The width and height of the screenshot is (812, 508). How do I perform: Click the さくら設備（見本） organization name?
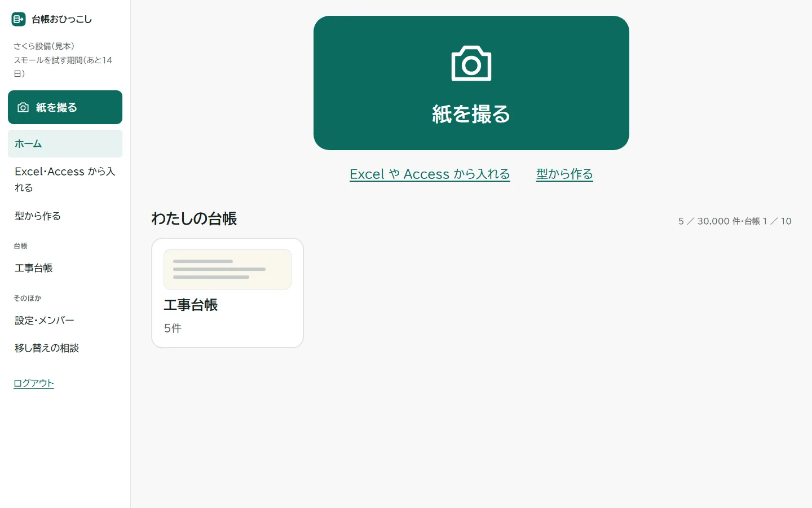[x=44, y=46]
